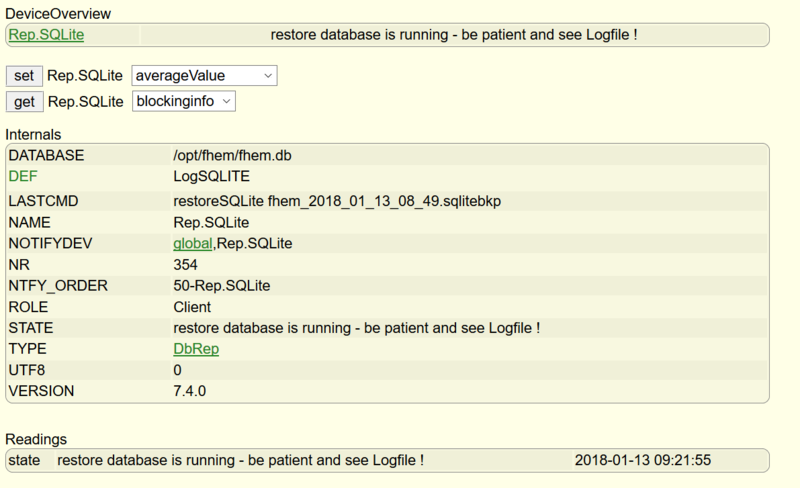The height and width of the screenshot is (488, 800).
Task: Click the DEF internals link
Action: point(23,176)
